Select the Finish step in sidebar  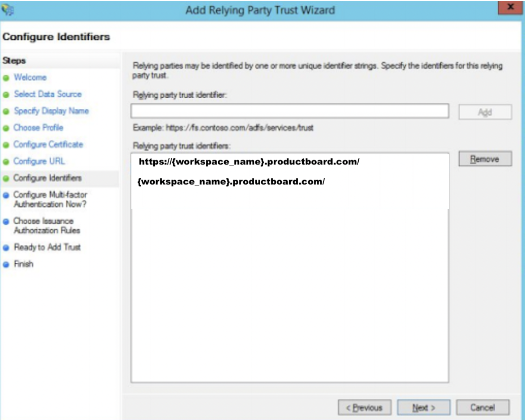[x=23, y=264]
